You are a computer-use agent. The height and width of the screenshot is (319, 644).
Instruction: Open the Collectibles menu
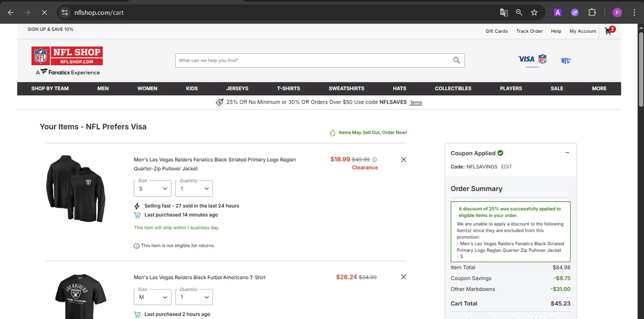(x=453, y=88)
